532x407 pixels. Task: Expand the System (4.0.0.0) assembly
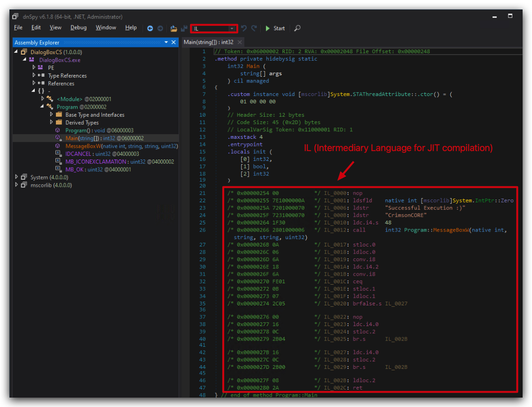[16, 177]
